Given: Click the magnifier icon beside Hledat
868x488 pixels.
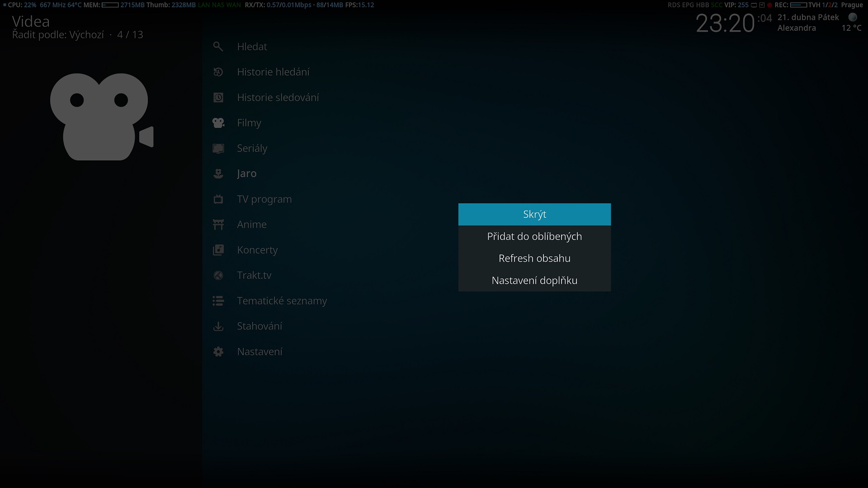Looking at the screenshot, I should point(218,47).
